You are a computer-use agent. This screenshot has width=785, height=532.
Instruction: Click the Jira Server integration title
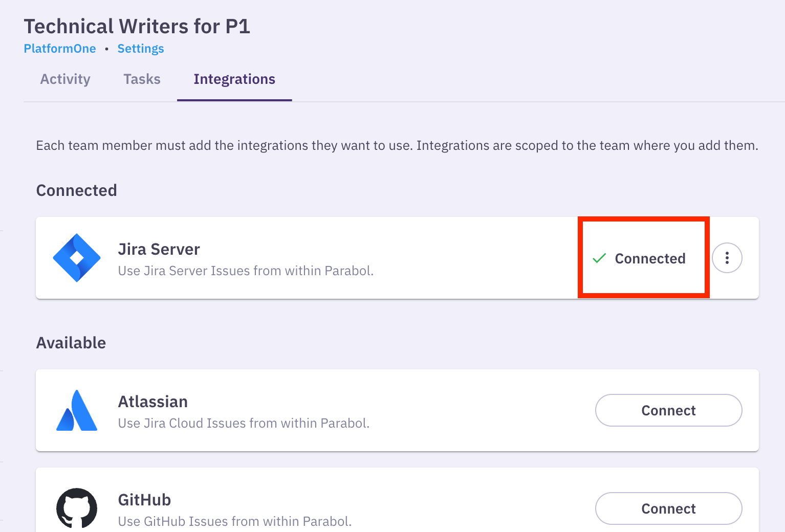click(159, 249)
